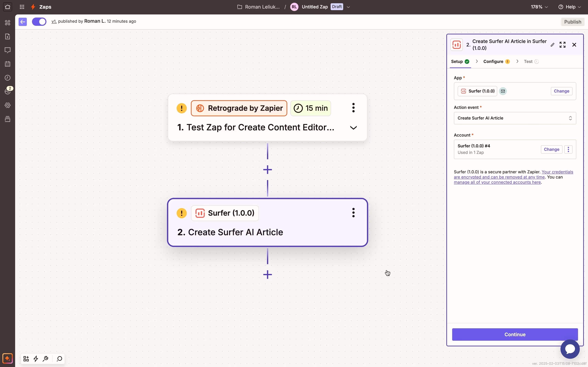The image size is (588, 367).
Task: Open the Help menu
Action: click(x=570, y=7)
